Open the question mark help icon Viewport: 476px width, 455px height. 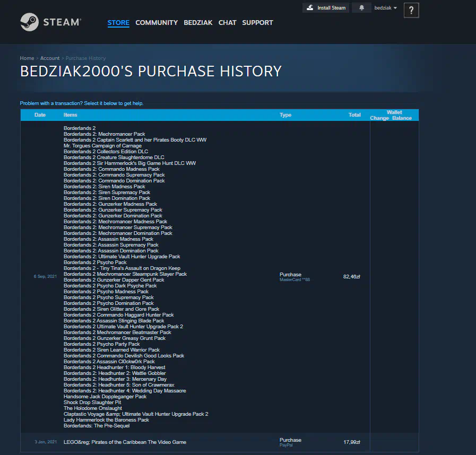[x=411, y=11]
